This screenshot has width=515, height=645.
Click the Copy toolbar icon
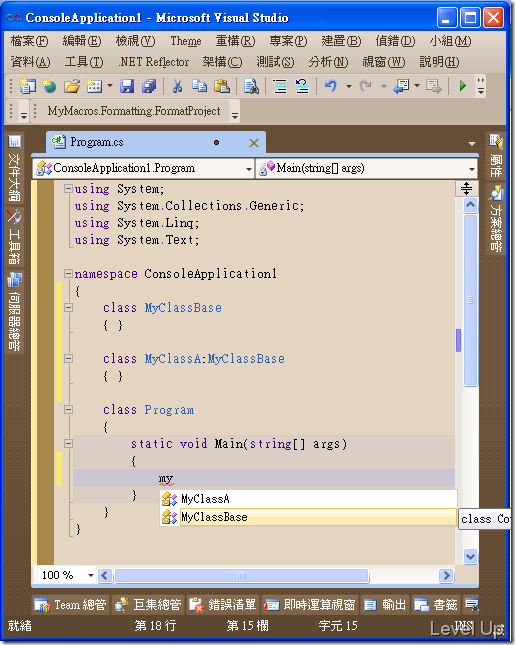point(200,86)
